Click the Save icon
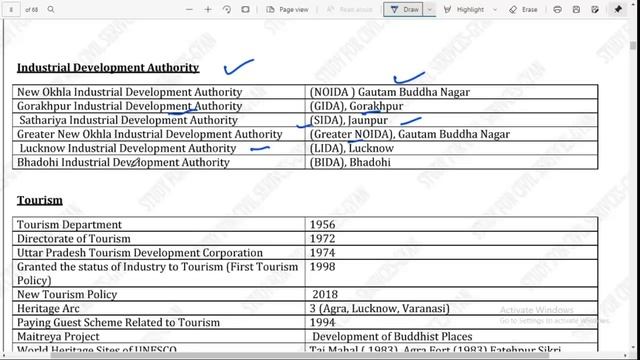Image resolution: width=640 pixels, height=360 pixels. pyautogui.click(x=576, y=9)
